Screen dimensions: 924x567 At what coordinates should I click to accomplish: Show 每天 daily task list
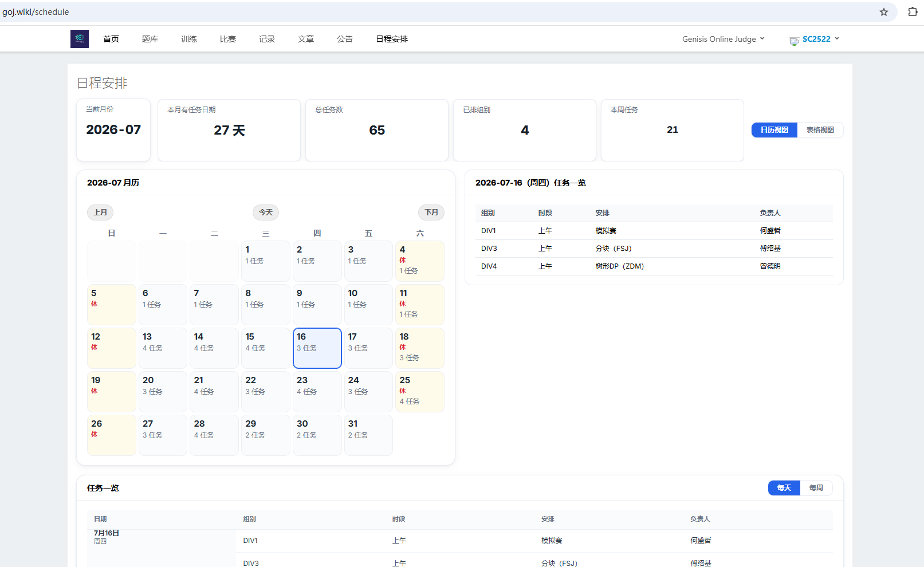coord(784,488)
